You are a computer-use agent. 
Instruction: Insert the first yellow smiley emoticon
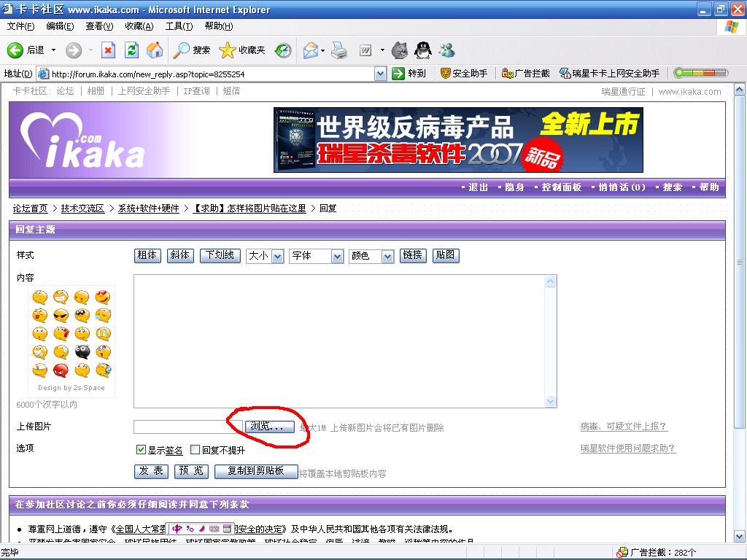pyautogui.click(x=40, y=297)
